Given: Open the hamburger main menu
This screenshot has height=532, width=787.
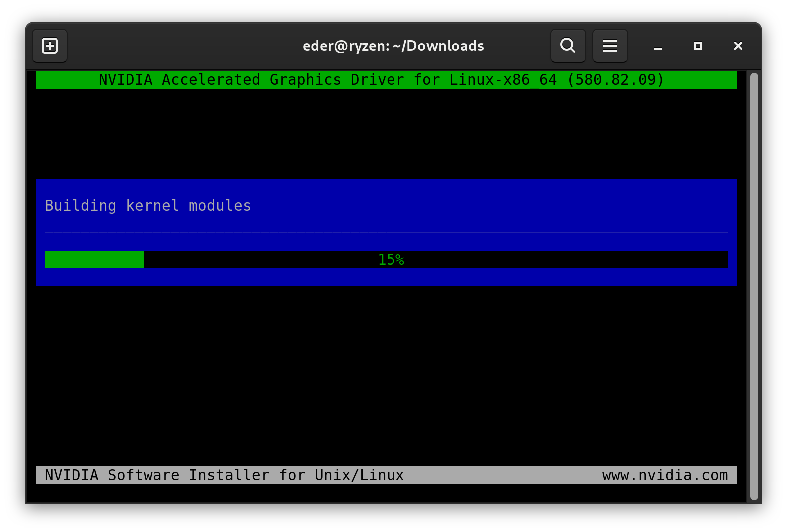Looking at the screenshot, I should click(x=610, y=46).
